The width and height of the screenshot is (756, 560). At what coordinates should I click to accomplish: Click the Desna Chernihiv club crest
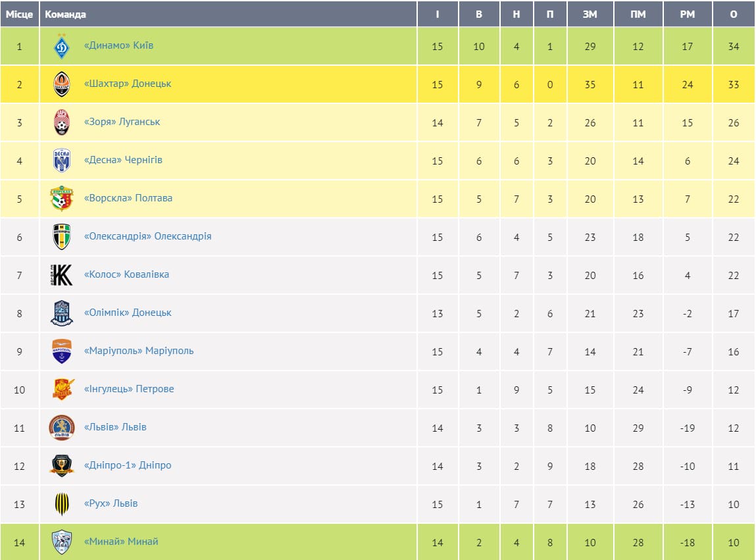[x=62, y=161]
